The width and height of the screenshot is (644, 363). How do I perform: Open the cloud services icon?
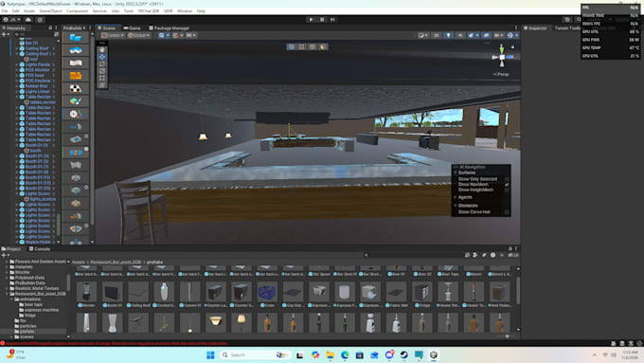point(27,19)
